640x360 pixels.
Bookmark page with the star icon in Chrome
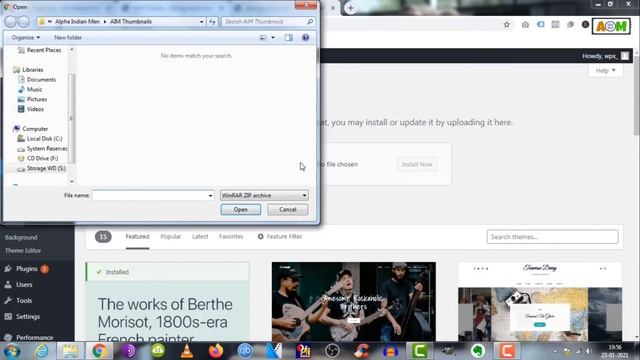507,25
